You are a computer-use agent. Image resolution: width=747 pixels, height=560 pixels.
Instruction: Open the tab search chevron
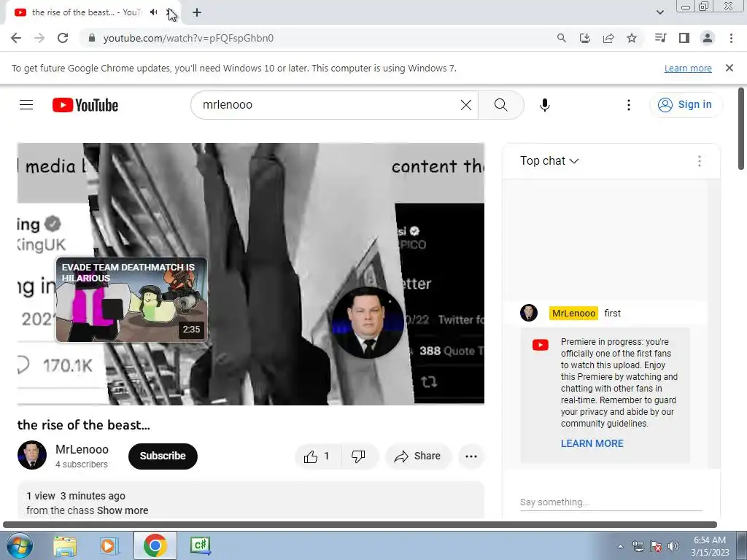pyautogui.click(x=659, y=12)
